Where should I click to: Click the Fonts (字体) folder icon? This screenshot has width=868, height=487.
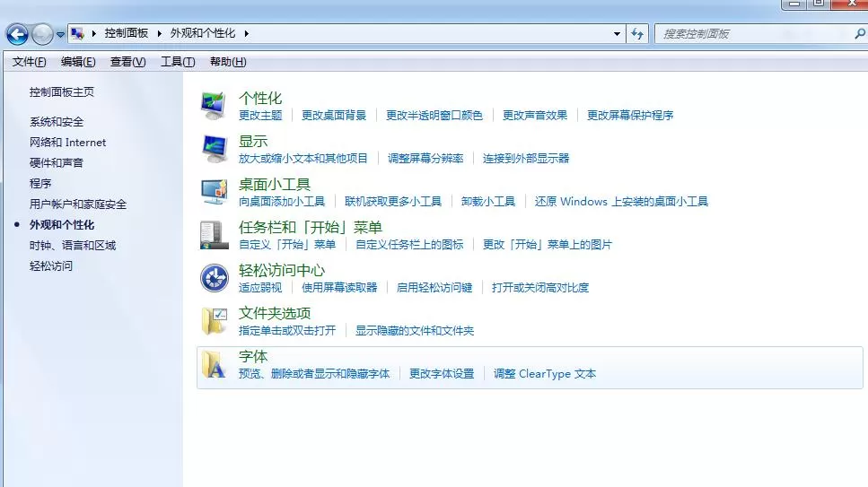click(215, 364)
